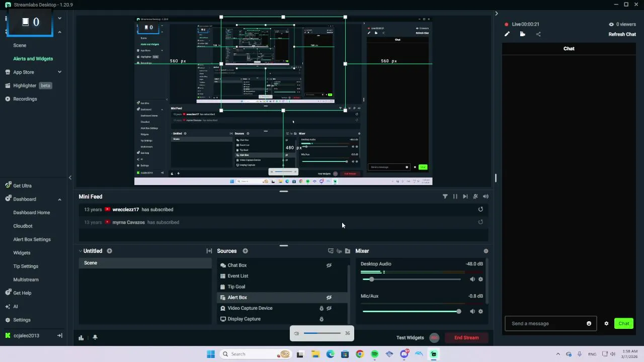Select Alerts and Widgets in sidebar

coord(33,59)
